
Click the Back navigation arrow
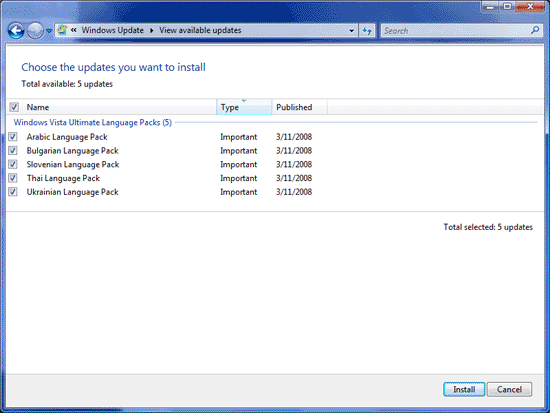click(16, 31)
